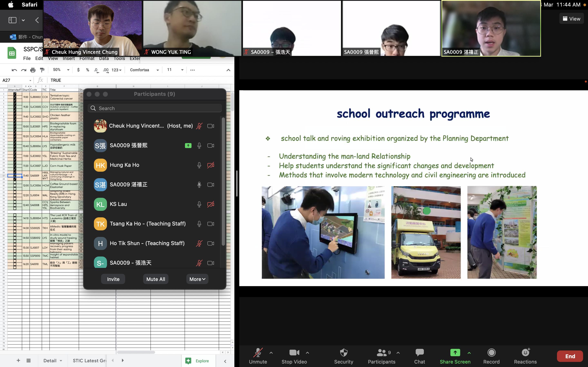Viewport: 588px width, 367px height.
Task: Toggle microphone for Hung Ka Ho
Action: click(x=199, y=165)
